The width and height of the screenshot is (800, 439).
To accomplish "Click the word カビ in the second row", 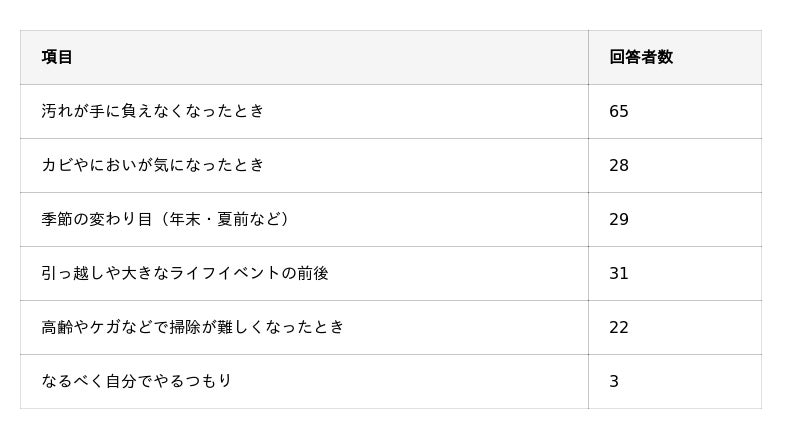I will coord(57,165).
